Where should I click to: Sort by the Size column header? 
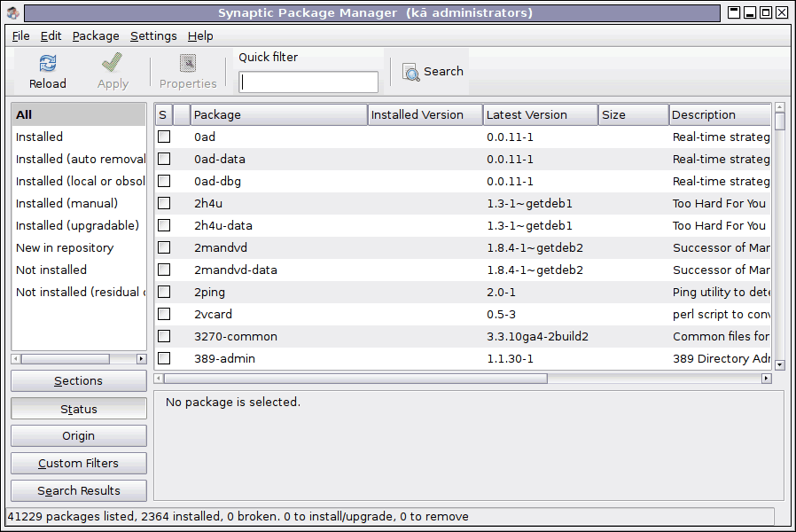click(x=634, y=114)
